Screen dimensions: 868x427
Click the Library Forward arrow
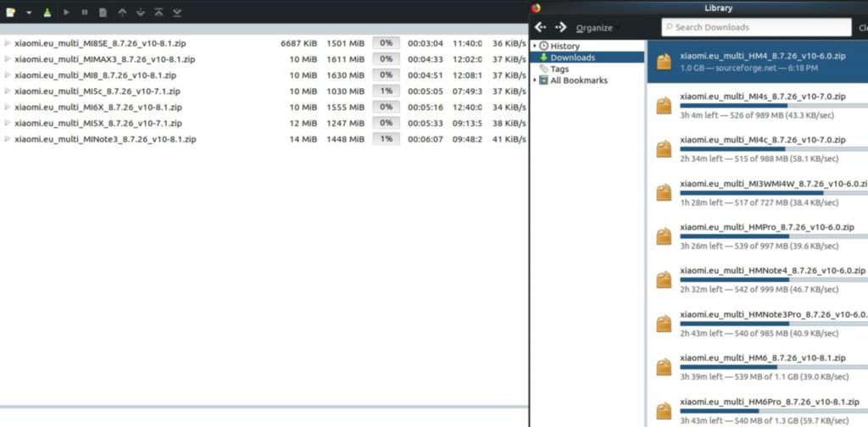(560, 27)
